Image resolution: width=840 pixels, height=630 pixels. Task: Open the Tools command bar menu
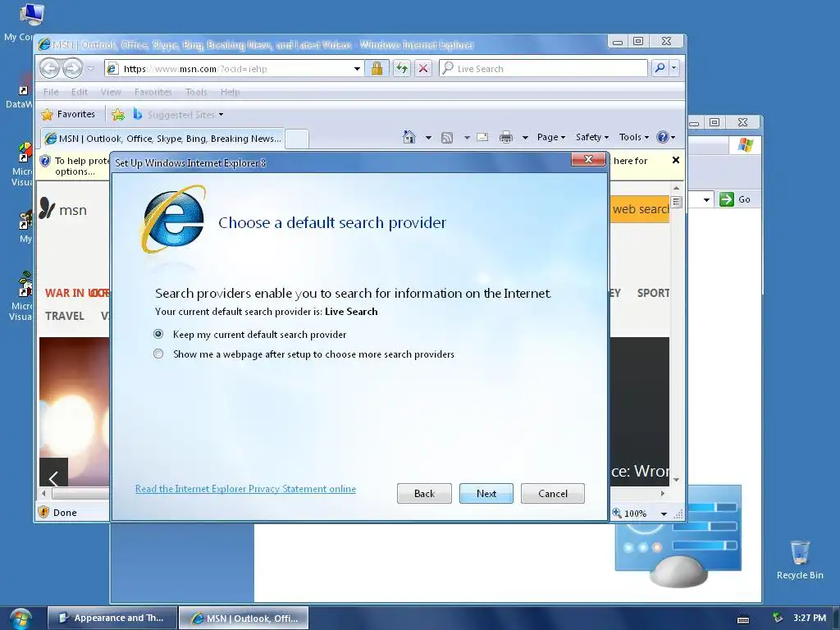point(634,137)
